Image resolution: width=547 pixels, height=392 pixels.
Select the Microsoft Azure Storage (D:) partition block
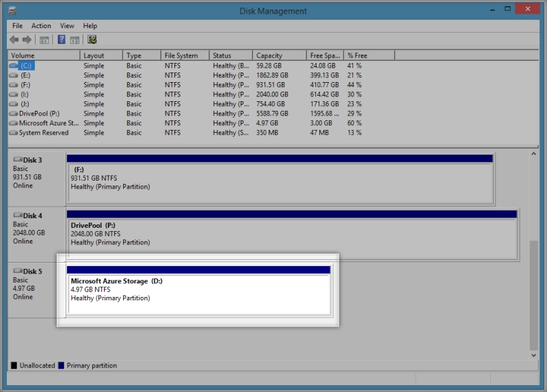[x=198, y=291]
